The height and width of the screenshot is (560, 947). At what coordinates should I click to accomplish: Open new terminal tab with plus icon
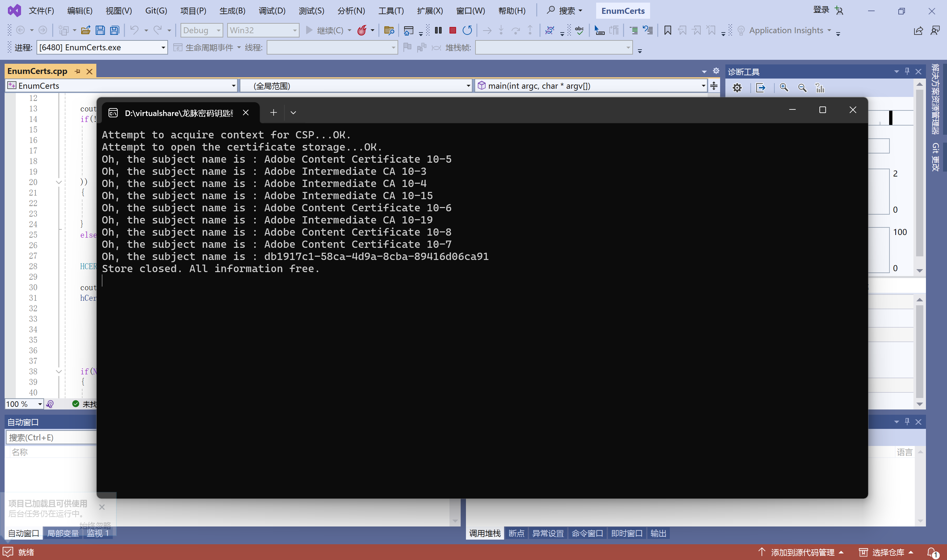click(273, 112)
